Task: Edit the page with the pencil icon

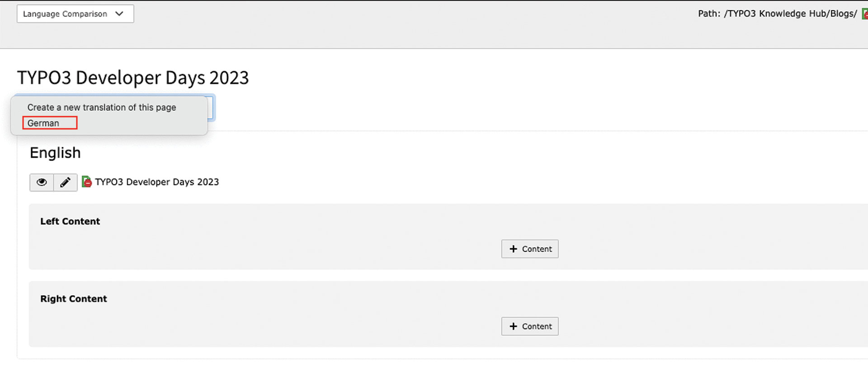Action: [x=66, y=182]
